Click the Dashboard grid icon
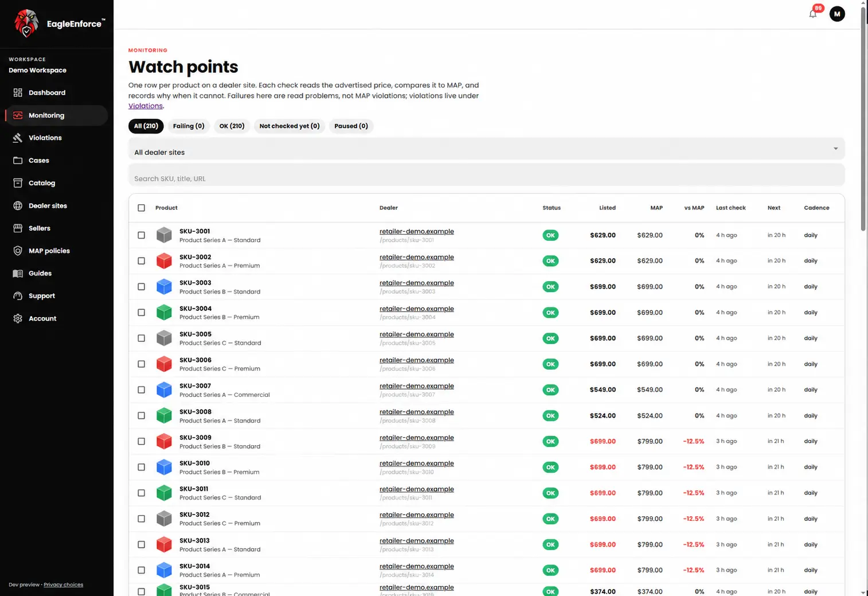This screenshot has width=868, height=596. click(18, 92)
